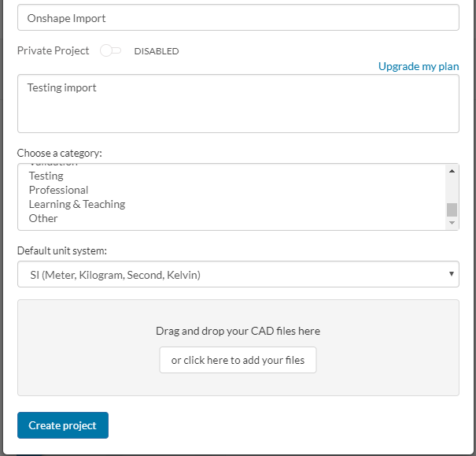
Task: Select the Professional category
Action: coord(58,190)
